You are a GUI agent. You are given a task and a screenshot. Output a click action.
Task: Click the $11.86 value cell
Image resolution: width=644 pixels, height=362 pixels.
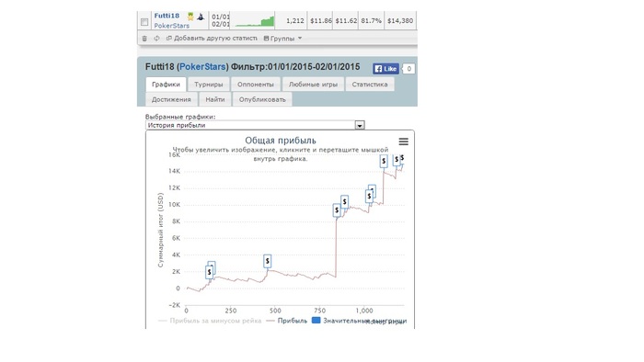320,20
